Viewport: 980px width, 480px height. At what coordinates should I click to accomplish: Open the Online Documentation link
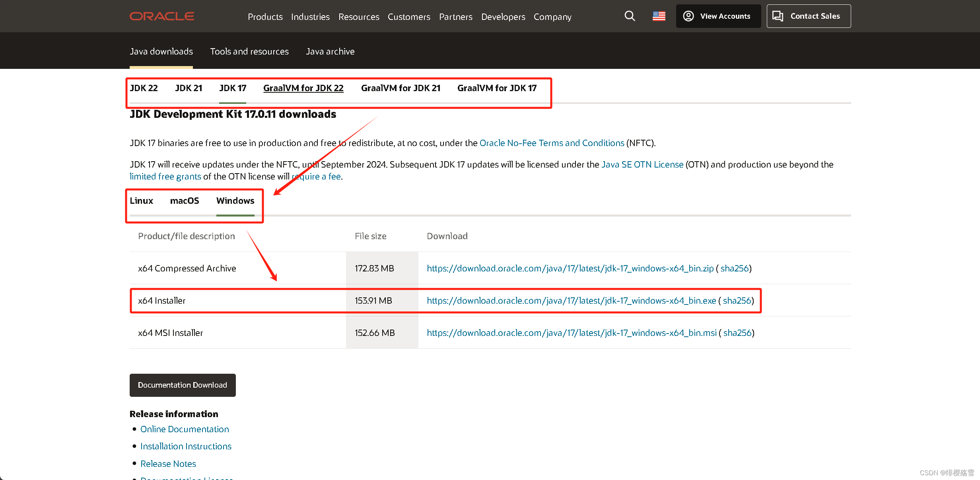click(x=185, y=429)
